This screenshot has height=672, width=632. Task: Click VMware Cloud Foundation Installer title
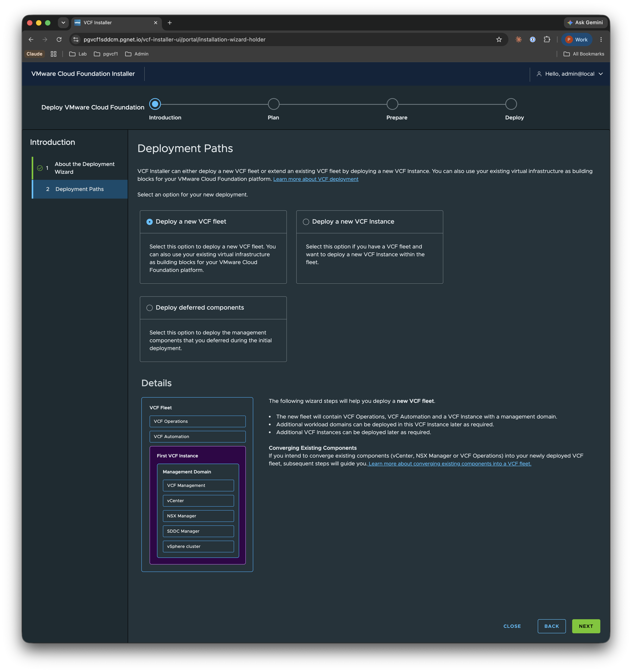[x=83, y=74]
